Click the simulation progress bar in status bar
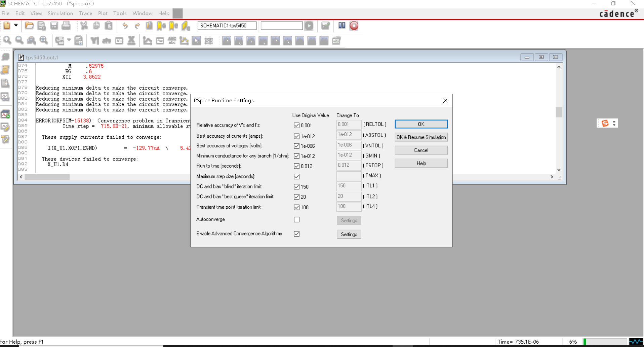Image resolution: width=644 pixels, height=347 pixels. coord(605,342)
